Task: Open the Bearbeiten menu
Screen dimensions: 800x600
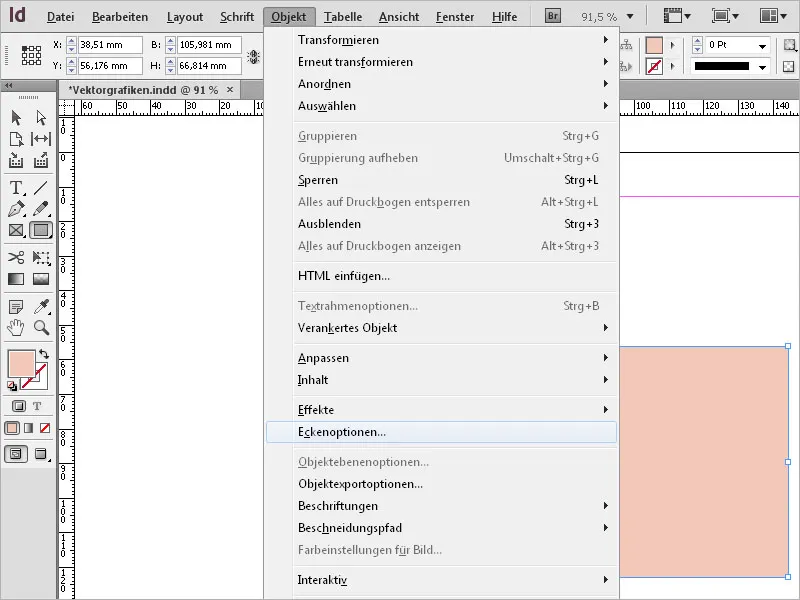Action: [120, 17]
